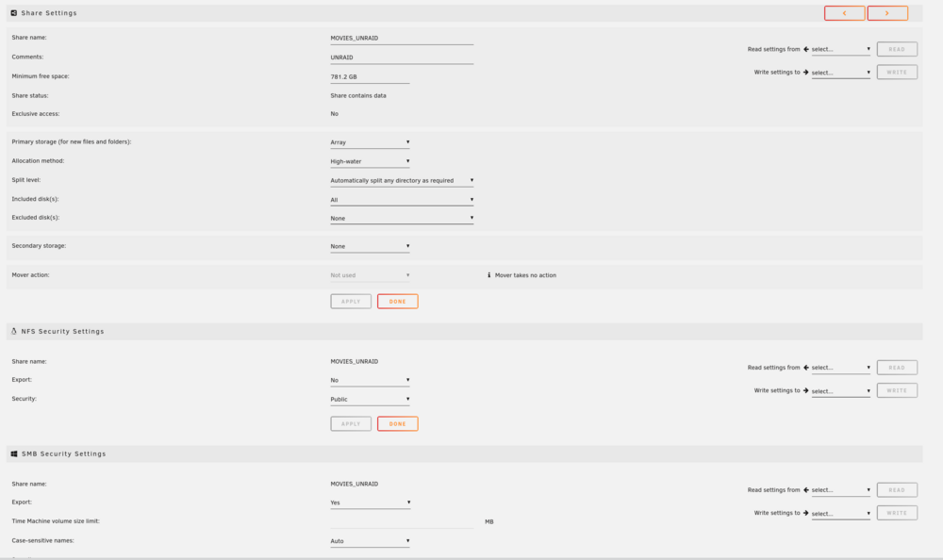Click Done button in NFS Security Settings
Image resolution: width=943 pixels, height=560 pixels.
398,424
